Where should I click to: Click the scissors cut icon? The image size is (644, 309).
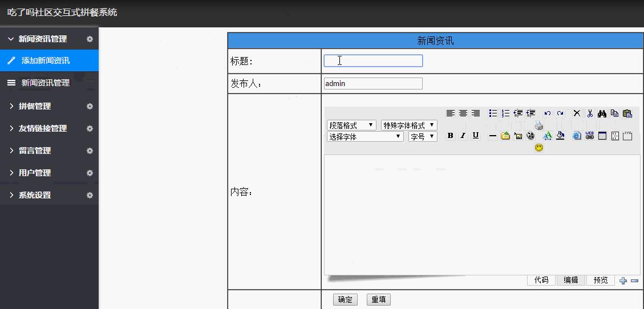click(590, 113)
